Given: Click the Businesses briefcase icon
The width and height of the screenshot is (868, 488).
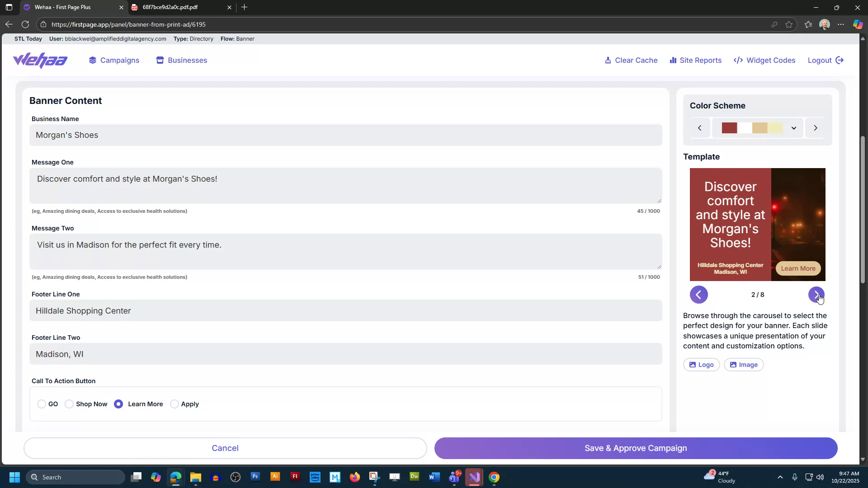Looking at the screenshot, I should pos(160,60).
